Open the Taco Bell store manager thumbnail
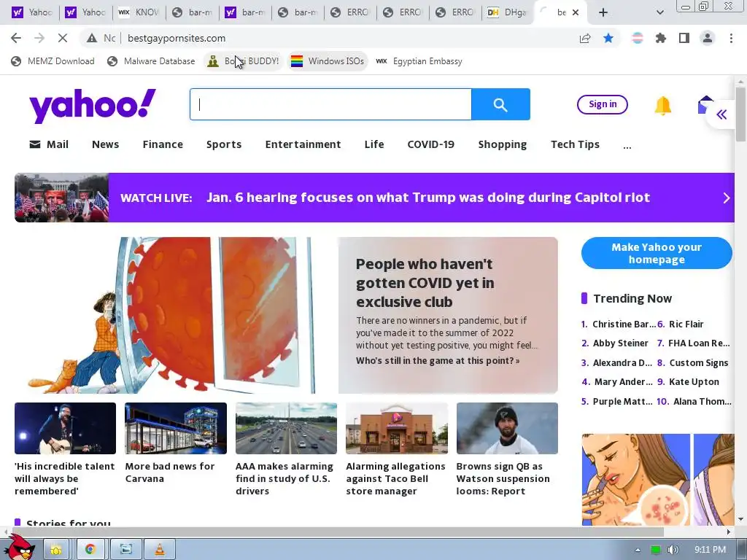The height and width of the screenshot is (560, 747). pos(397,428)
